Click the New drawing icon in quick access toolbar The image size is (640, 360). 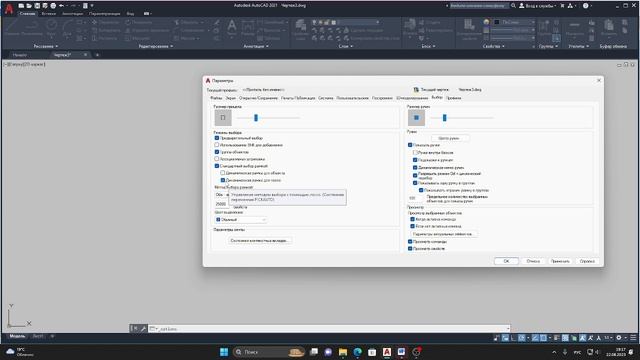click(21, 6)
